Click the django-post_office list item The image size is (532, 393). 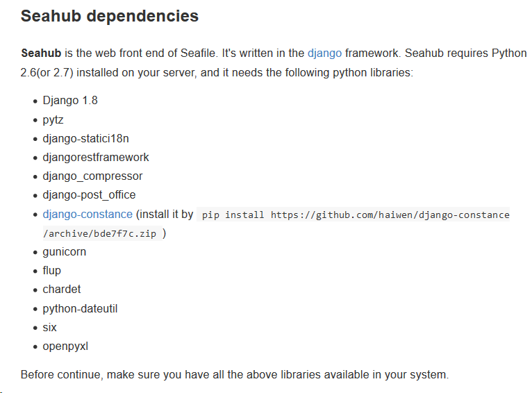click(89, 195)
